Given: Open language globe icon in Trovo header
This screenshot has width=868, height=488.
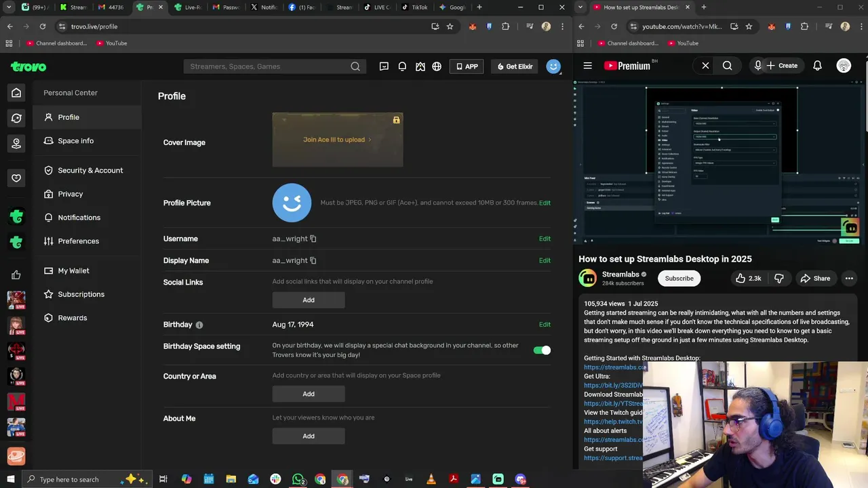Looking at the screenshot, I should click(x=437, y=66).
